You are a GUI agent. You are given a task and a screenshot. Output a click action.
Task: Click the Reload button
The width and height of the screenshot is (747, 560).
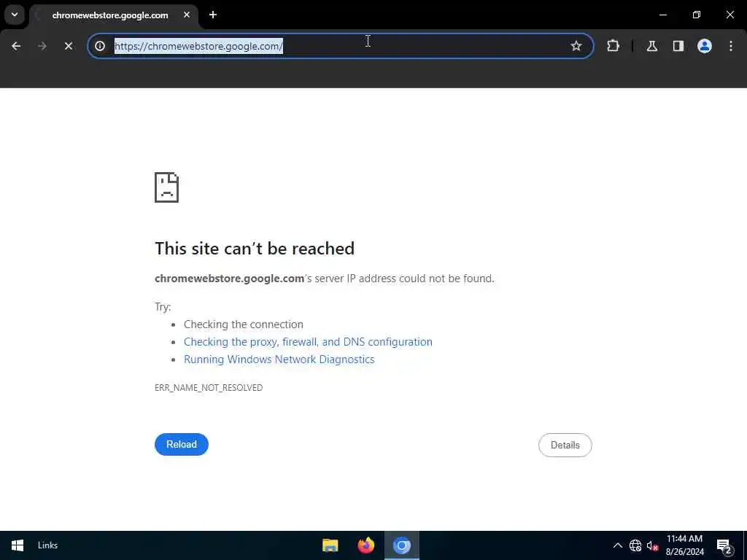point(182,444)
